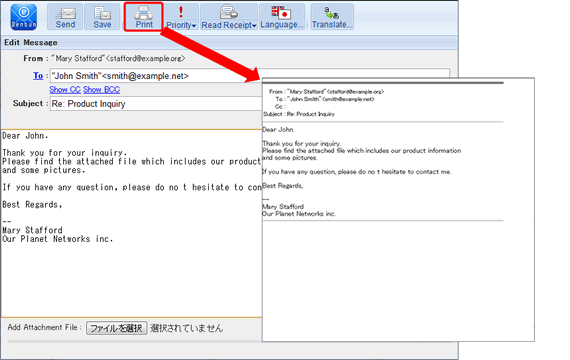Click the Subject input field

[x=156, y=104]
